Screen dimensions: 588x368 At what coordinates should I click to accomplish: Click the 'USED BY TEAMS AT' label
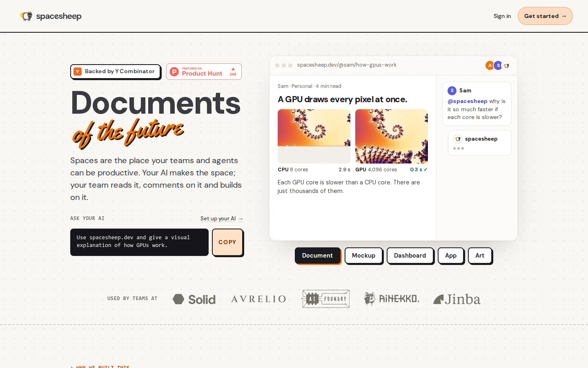(x=132, y=298)
